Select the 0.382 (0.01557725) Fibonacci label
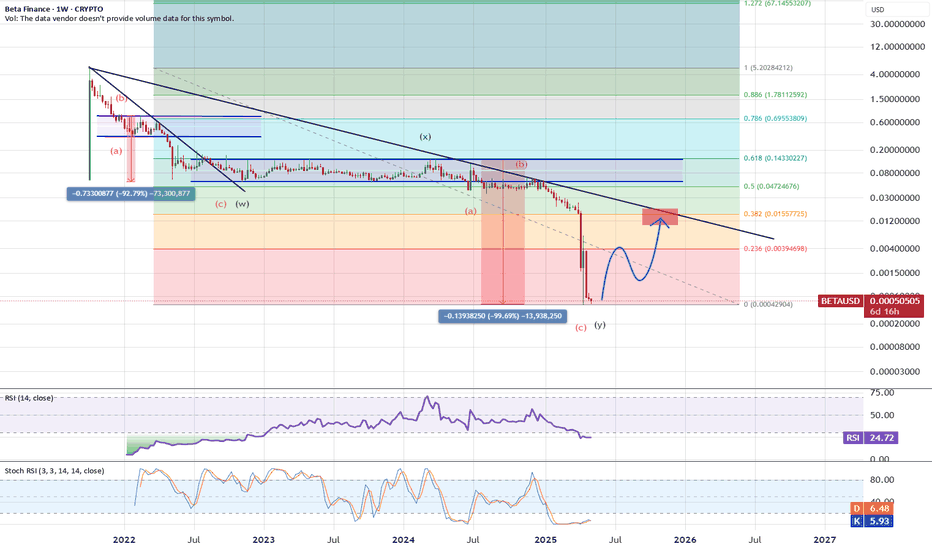 (775, 213)
